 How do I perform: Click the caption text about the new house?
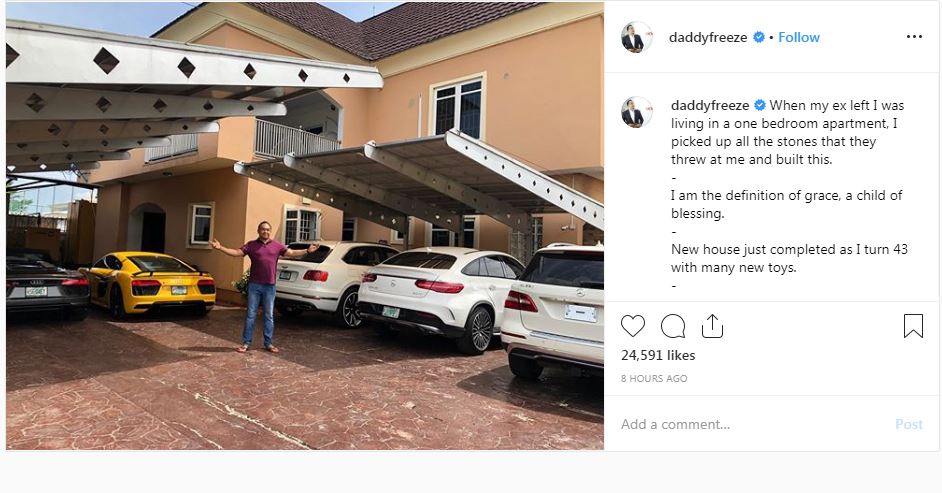tap(789, 258)
